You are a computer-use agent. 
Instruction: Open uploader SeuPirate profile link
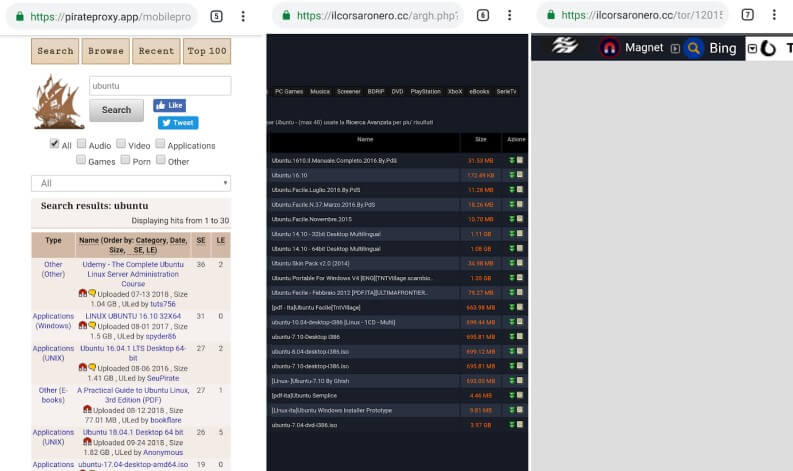[x=163, y=378]
